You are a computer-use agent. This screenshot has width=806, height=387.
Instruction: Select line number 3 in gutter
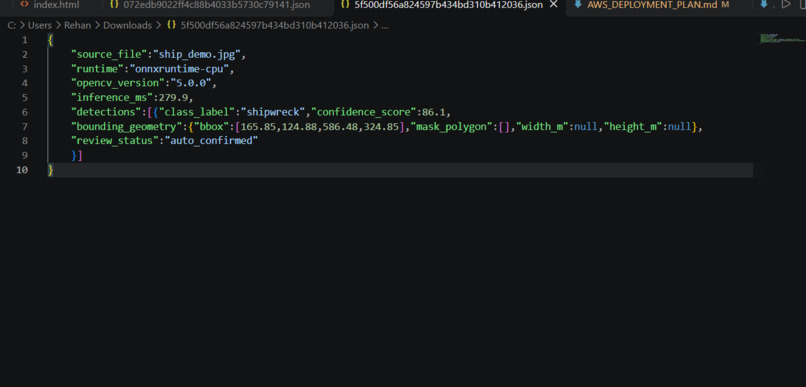[25, 69]
